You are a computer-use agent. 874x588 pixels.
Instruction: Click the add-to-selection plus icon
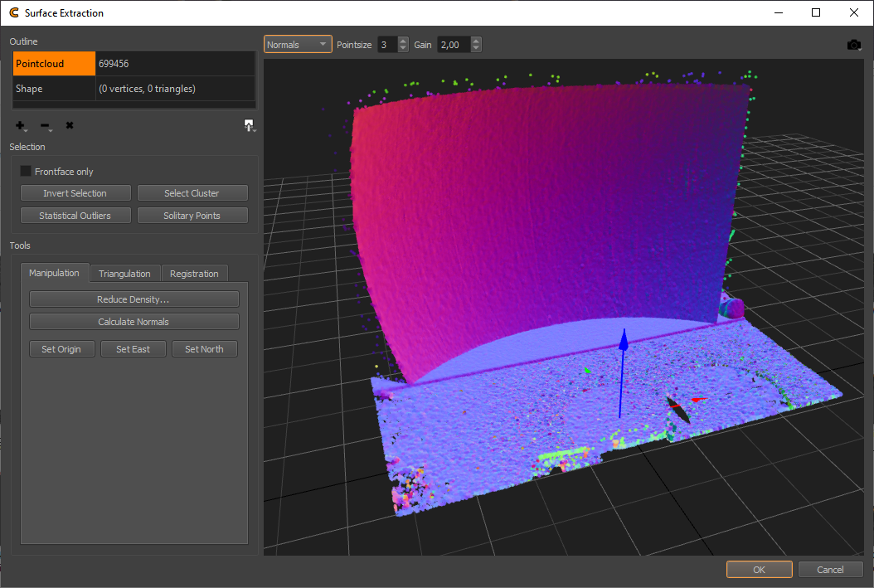[x=19, y=124]
